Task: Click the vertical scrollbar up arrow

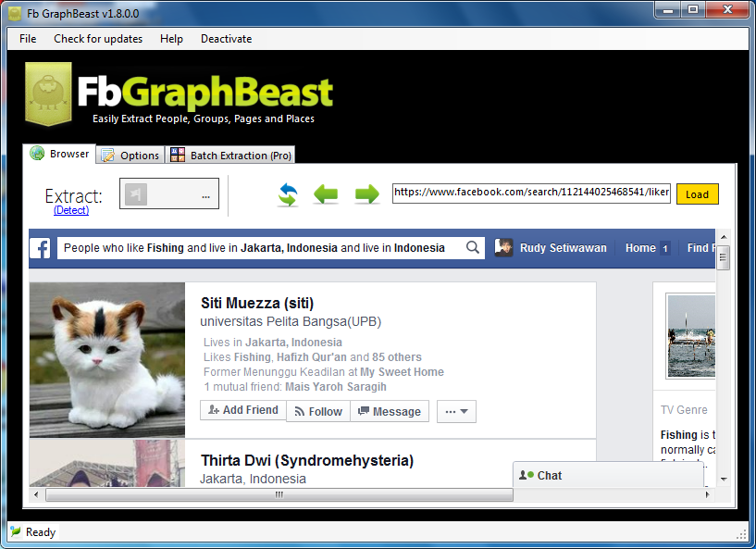Action: [724, 237]
